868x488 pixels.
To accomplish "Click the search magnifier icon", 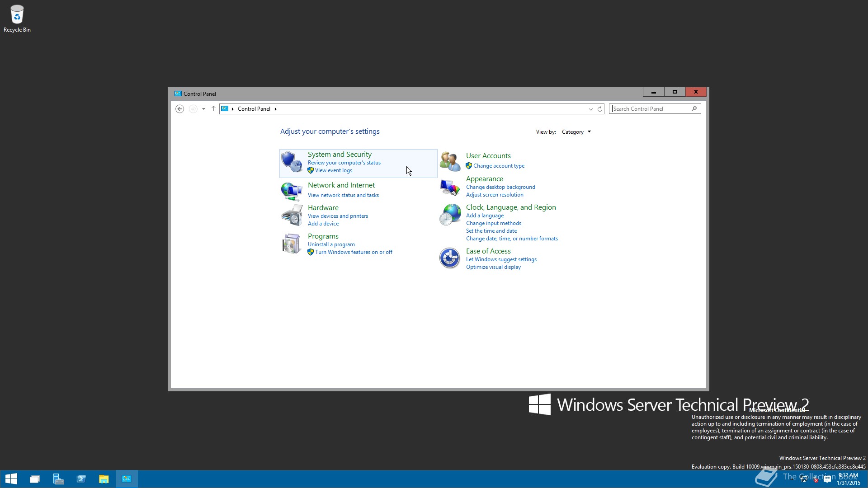I will click(x=694, y=108).
